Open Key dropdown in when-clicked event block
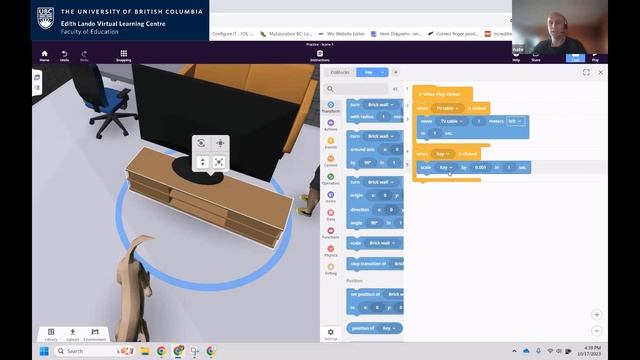The image size is (640, 360). 442,154
